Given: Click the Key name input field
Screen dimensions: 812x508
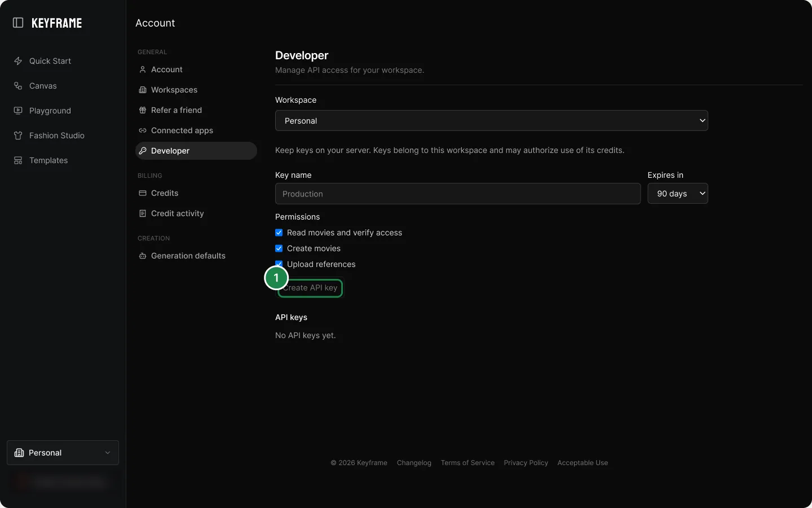Looking at the screenshot, I should [458, 194].
